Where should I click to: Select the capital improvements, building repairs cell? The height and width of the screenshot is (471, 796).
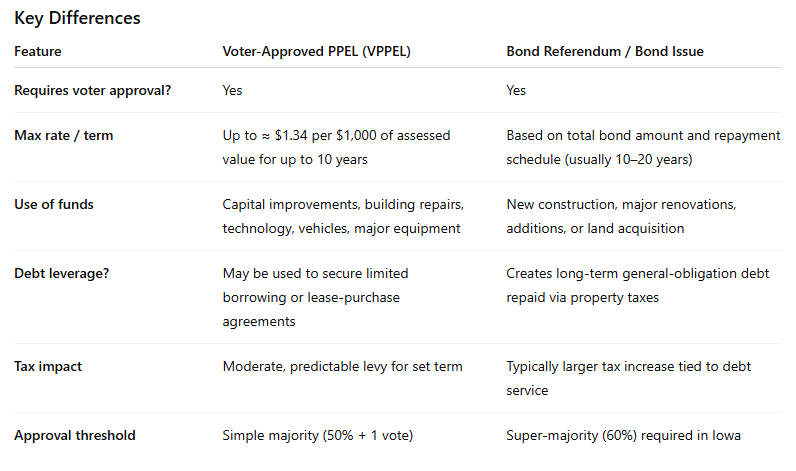click(343, 215)
